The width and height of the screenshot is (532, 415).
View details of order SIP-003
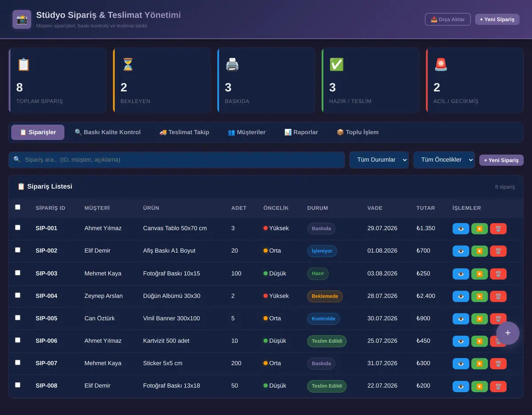coord(461,274)
